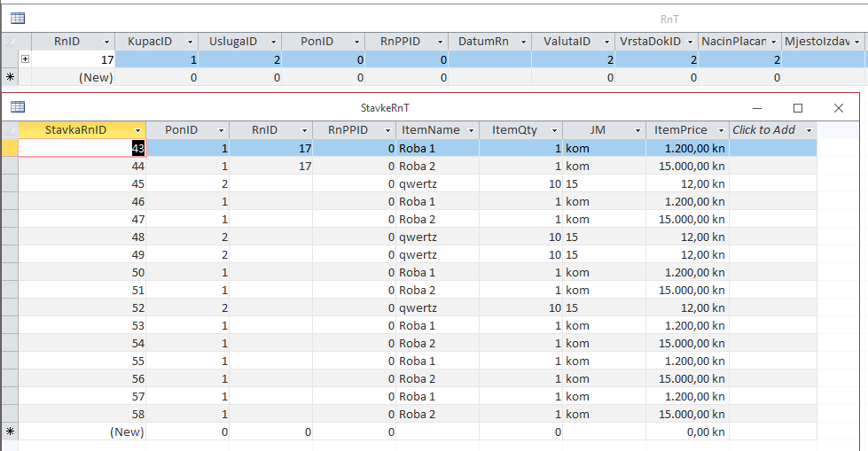
Task: Click the RnT window title text
Action: point(669,19)
